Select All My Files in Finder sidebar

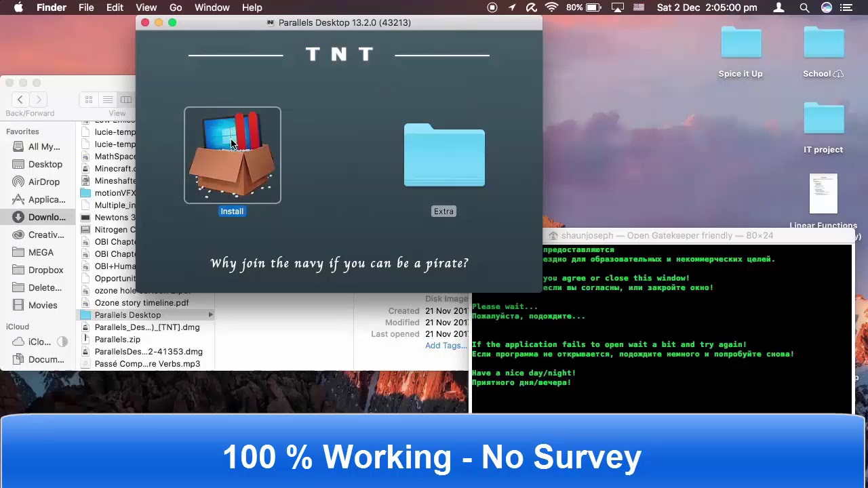tap(37, 146)
